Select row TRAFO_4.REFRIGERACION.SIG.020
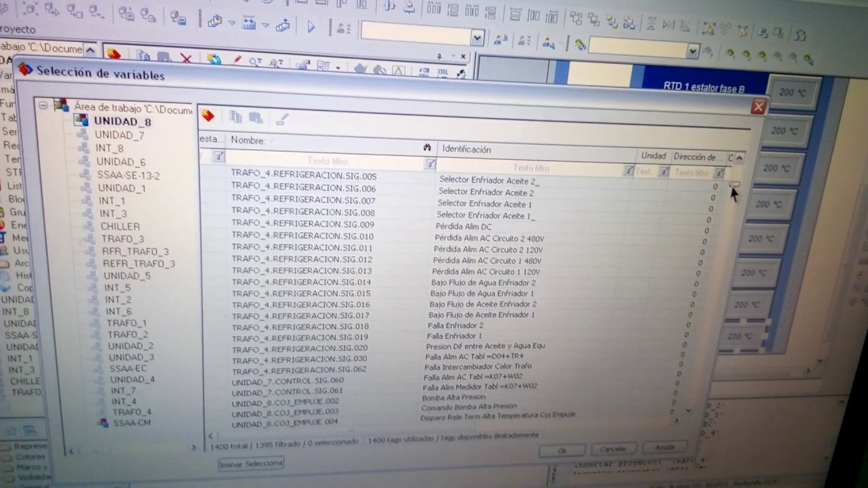868x488 pixels. [x=300, y=348]
